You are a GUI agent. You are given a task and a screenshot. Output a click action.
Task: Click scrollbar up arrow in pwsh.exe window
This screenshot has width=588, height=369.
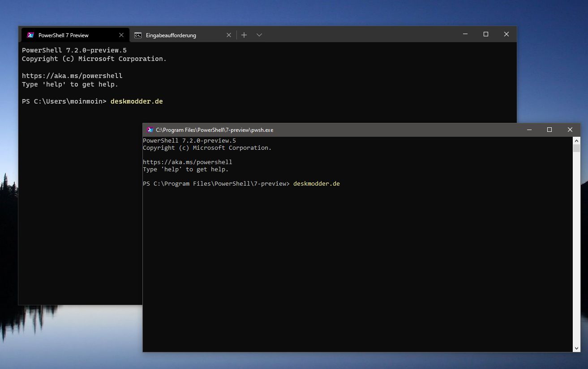coord(576,140)
